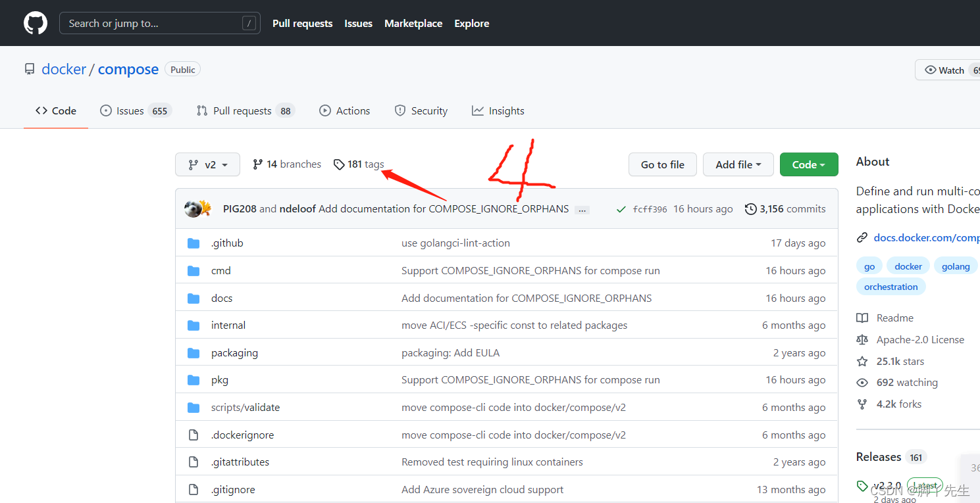The width and height of the screenshot is (980, 503).
Task: Open the Releases 161 heading
Action: point(891,457)
